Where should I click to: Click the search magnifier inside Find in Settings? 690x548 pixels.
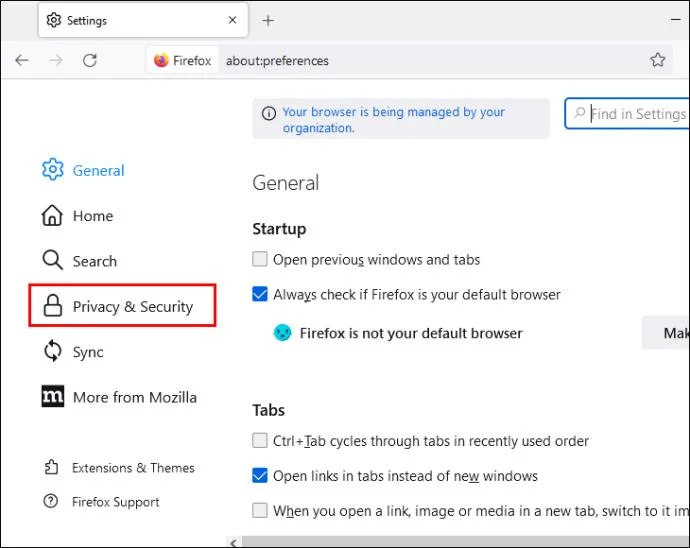tap(580, 113)
